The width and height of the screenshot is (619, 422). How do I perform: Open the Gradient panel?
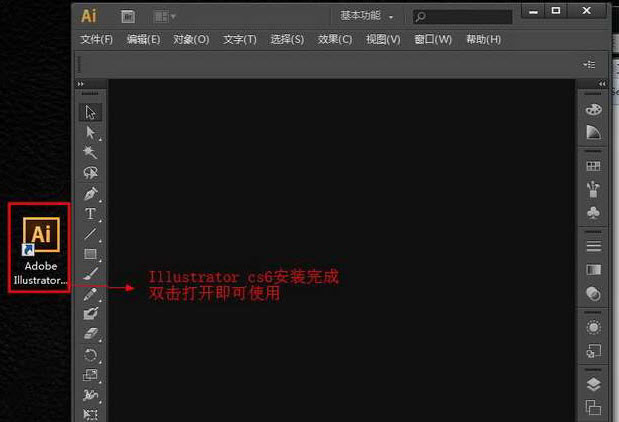(x=593, y=270)
